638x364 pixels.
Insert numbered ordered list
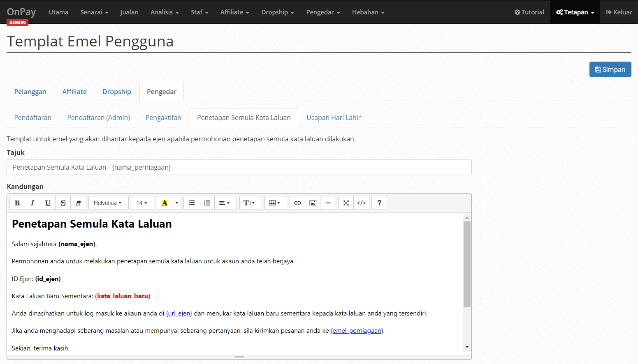pos(207,203)
